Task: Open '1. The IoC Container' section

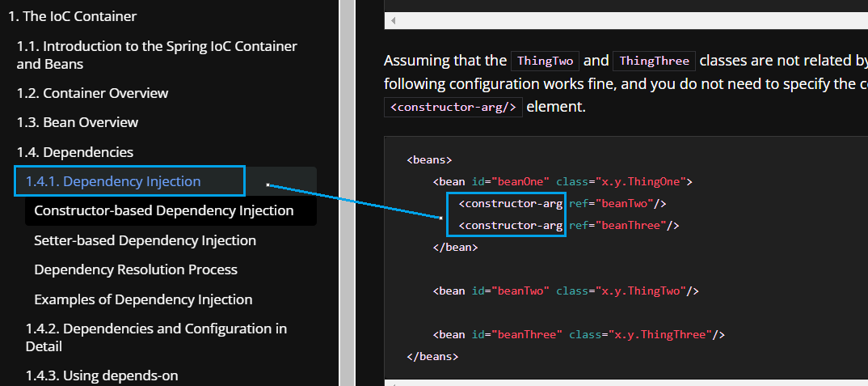Action: (73, 17)
